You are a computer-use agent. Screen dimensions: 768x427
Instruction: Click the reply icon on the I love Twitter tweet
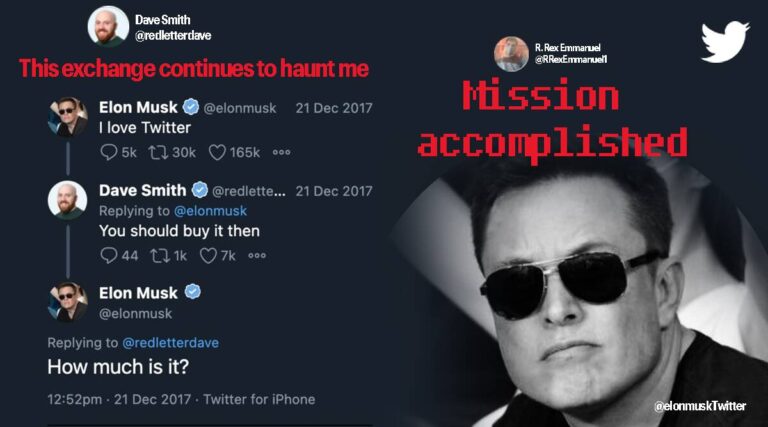(x=108, y=152)
